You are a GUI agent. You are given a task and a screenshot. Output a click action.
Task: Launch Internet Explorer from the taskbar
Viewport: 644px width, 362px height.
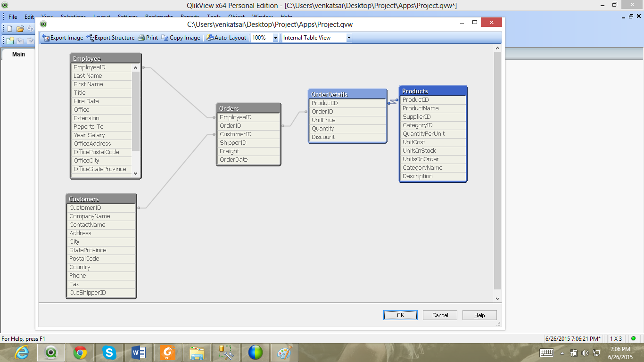point(22,352)
